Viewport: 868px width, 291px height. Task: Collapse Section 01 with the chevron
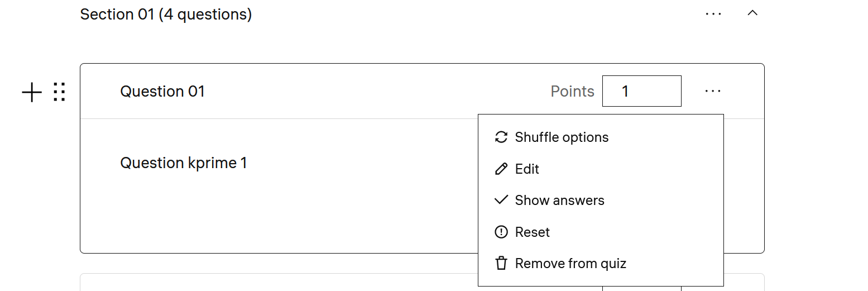(x=752, y=13)
